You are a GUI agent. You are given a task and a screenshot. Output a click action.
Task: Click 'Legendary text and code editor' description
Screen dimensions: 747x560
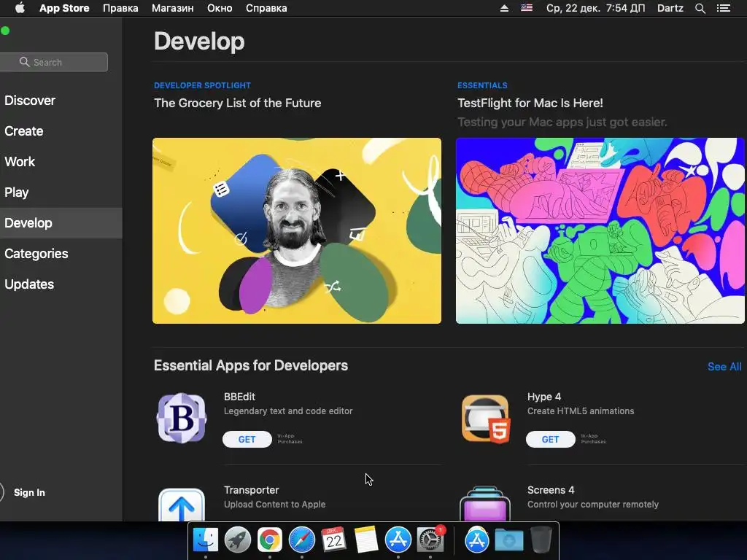(288, 411)
